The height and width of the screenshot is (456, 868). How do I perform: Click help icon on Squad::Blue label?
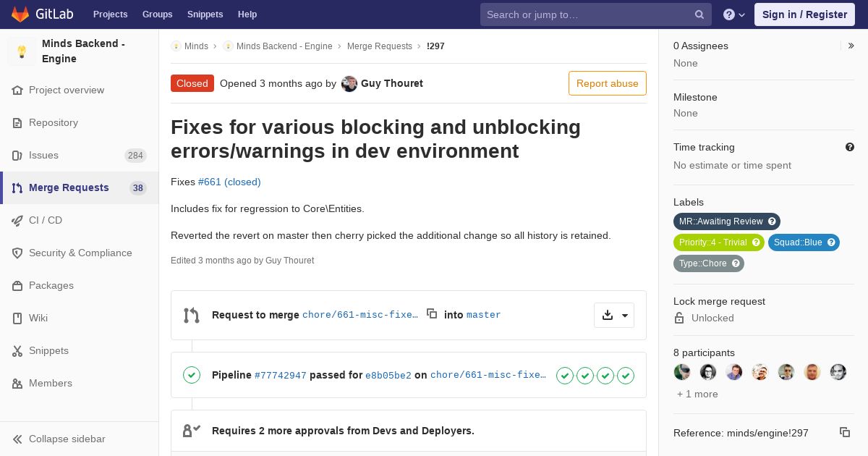831,242
